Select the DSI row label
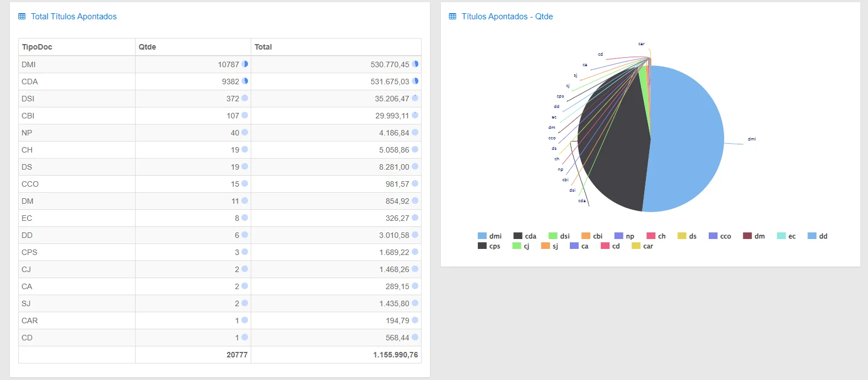 (x=28, y=99)
